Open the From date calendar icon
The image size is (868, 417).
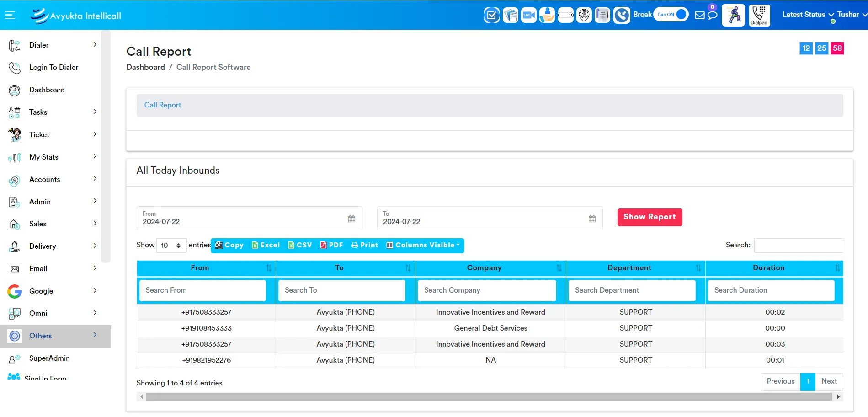(x=351, y=219)
